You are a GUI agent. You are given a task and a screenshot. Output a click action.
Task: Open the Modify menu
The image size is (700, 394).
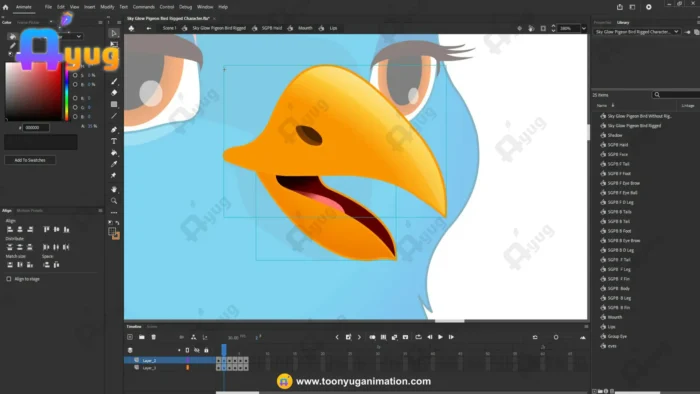click(x=107, y=7)
